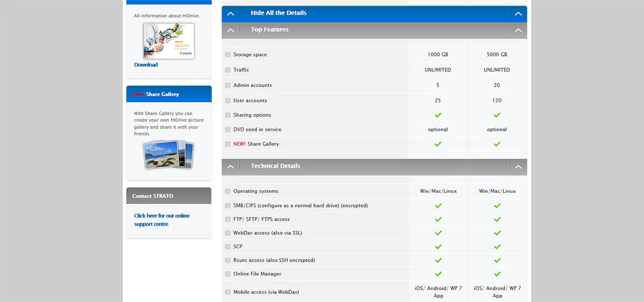Open the online support centre link
The height and width of the screenshot is (302, 644).
pos(162,220)
